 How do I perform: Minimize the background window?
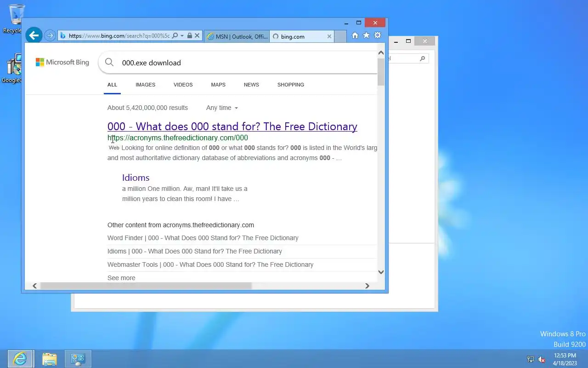pyautogui.click(x=396, y=41)
